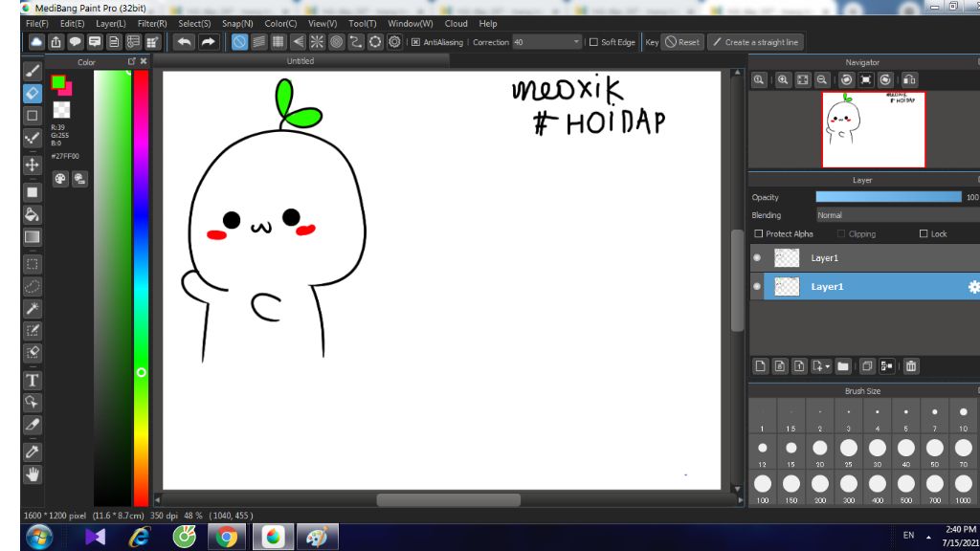Switch to the Untitled canvas tab
Viewport: 980px width, 551px height.
[x=301, y=60]
